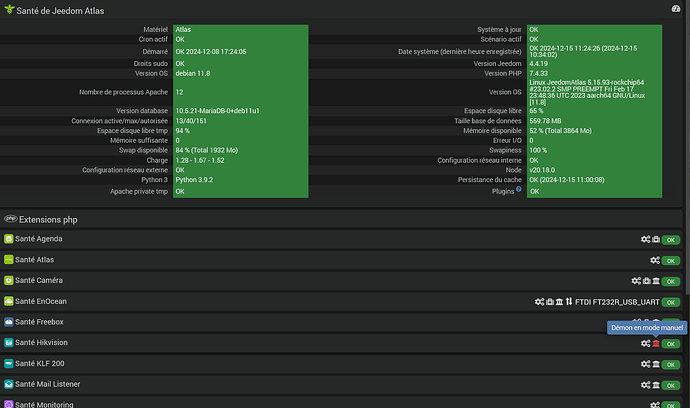Click the KLF 200 daemon status icon
The image size is (690, 408).
(x=656, y=364)
